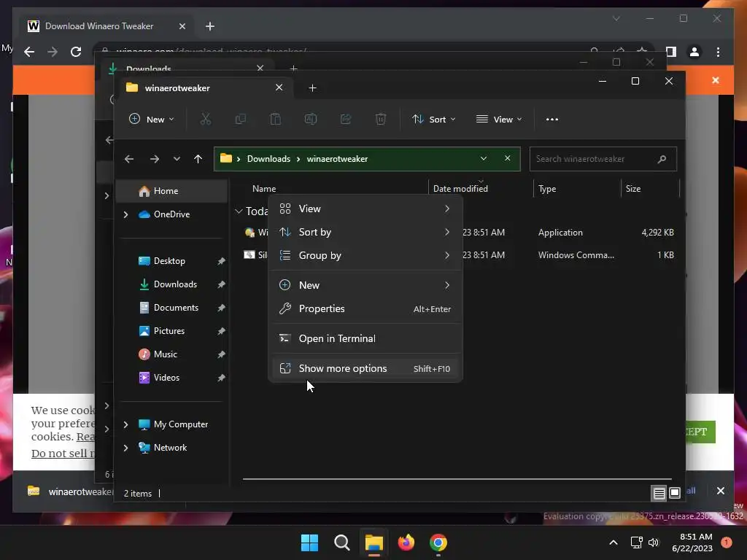Open Group by submenu in context menu

(x=365, y=255)
